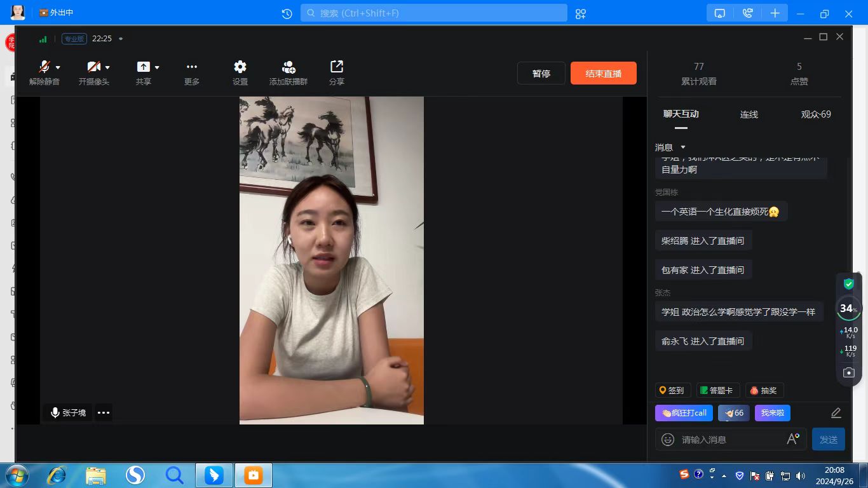The width and height of the screenshot is (868, 488).
Task: Send the 疯狂打call quick reply
Action: [684, 413]
